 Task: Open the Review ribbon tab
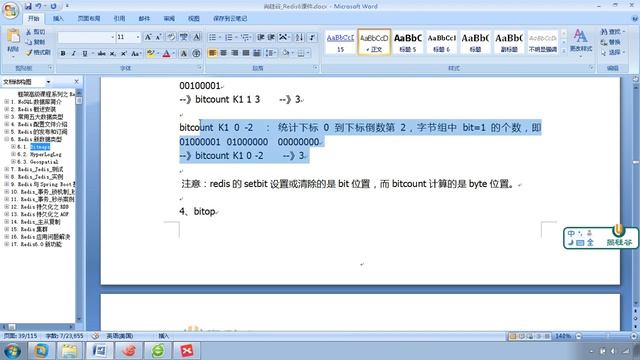[169, 18]
